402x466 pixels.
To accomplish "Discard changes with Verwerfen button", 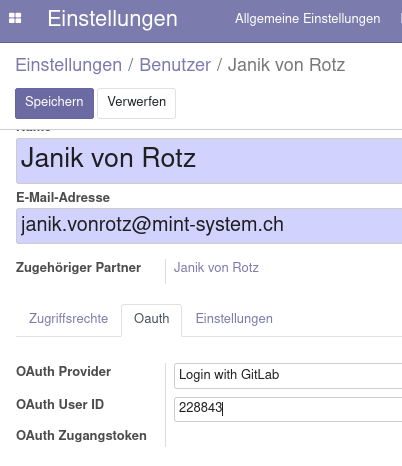I will pyautogui.click(x=136, y=103).
